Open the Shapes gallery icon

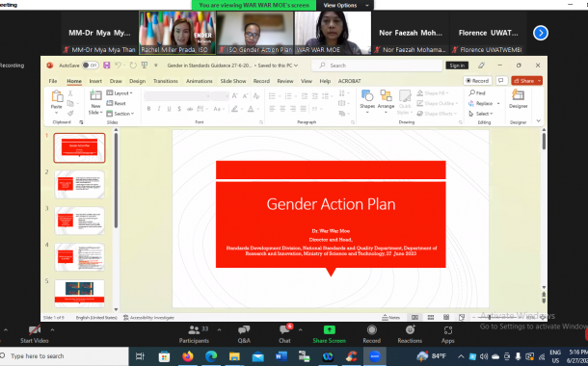point(367,96)
